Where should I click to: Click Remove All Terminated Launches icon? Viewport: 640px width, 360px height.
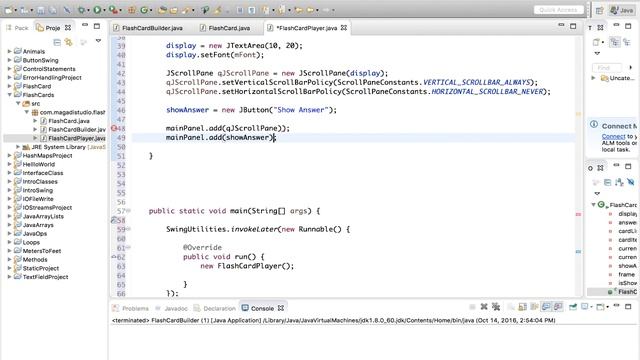tap(496, 307)
